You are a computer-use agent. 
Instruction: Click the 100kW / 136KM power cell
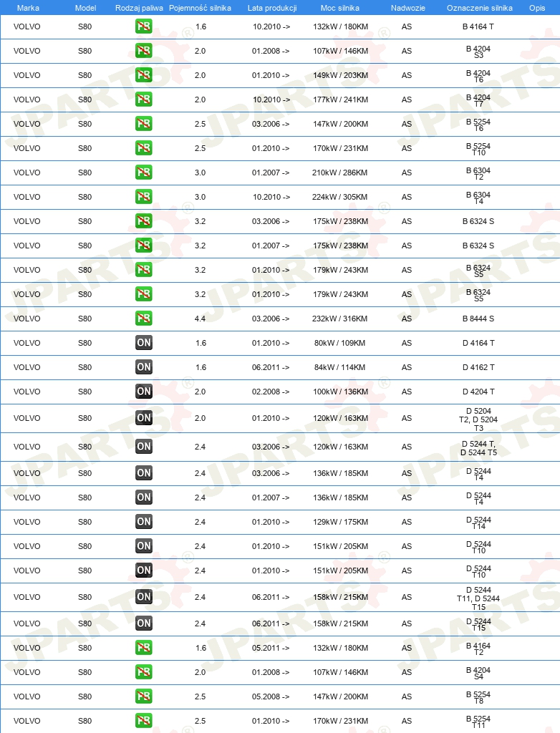[341, 392]
